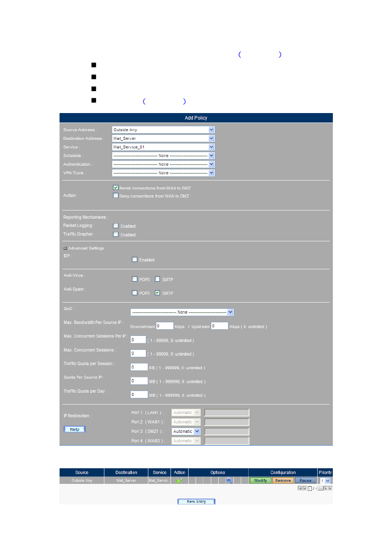
Task: Uncheck Anti-Spam SMTP checkbox
Action: pyautogui.click(x=157, y=293)
